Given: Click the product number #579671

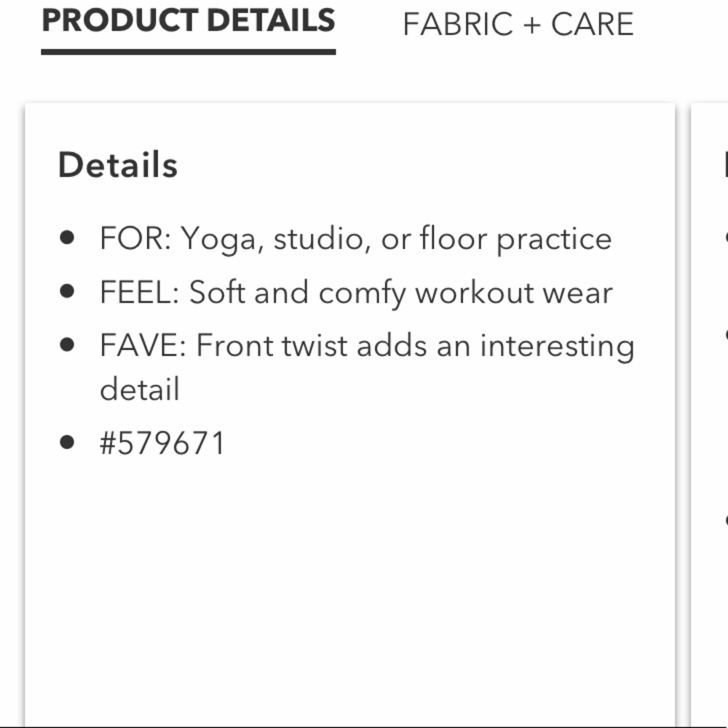Looking at the screenshot, I should (162, 443).
